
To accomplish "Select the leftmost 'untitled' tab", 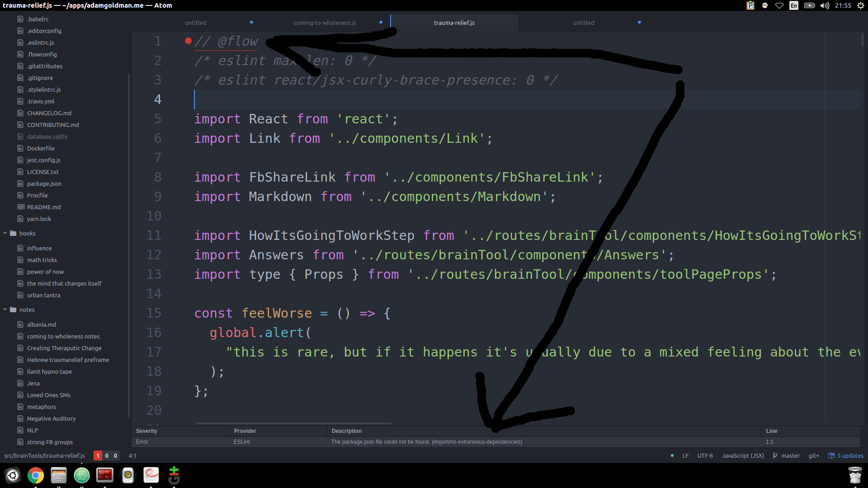I will [x=195, y=23].
